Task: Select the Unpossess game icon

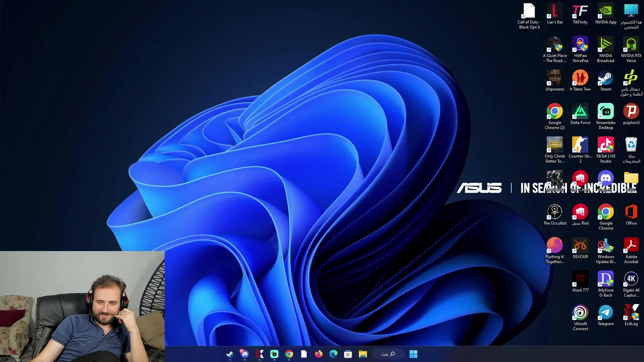Action: coord(554,81)
